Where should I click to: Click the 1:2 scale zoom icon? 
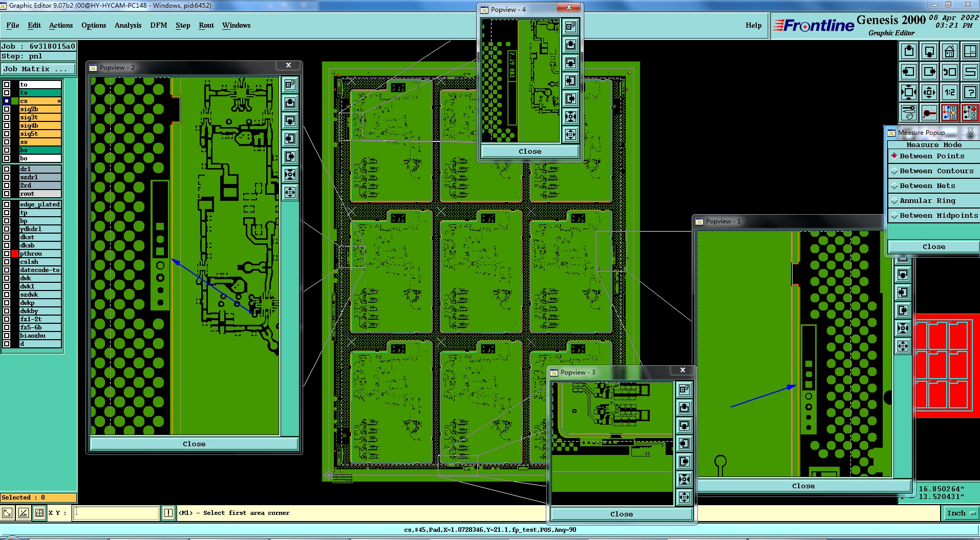pos(950,92)
